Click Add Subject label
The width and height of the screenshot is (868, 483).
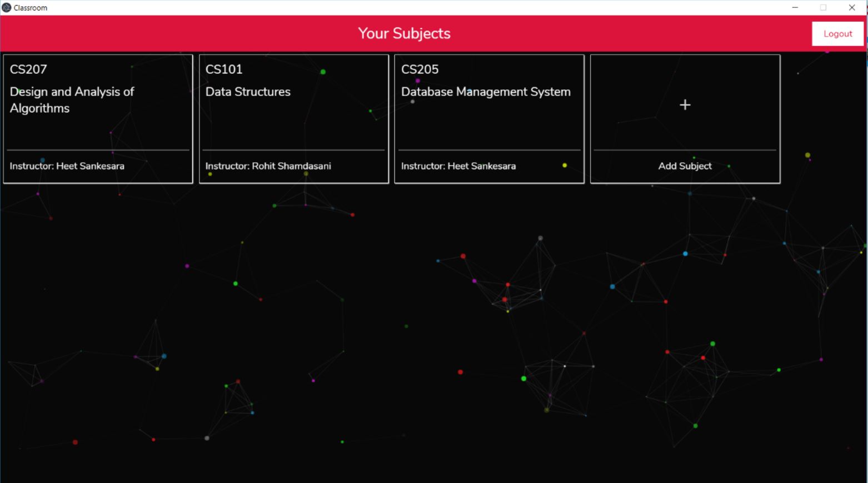pyautogui.click(x=685, y=166)
